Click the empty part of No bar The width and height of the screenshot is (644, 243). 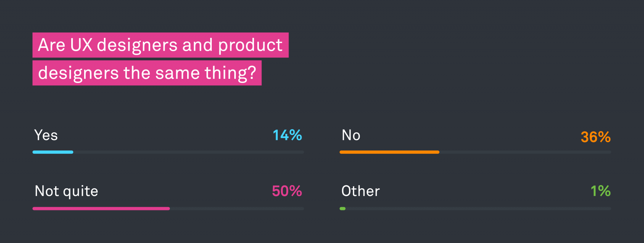tap(525, 152)
